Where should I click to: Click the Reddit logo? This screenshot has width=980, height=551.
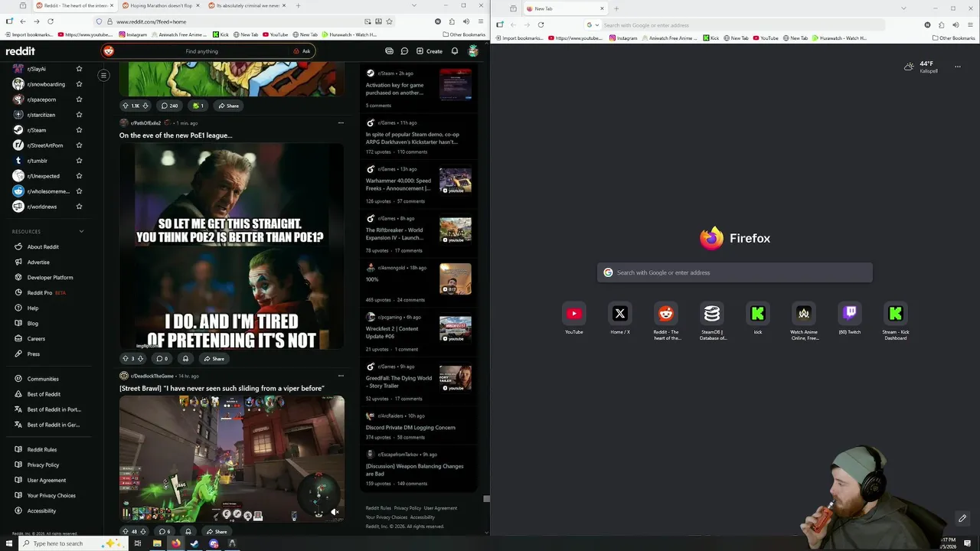(20, 51)
